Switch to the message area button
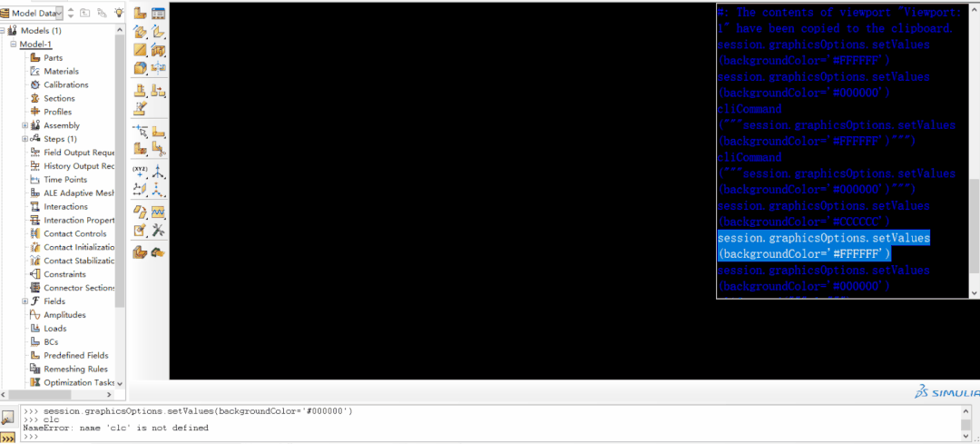 pos(8,418)
